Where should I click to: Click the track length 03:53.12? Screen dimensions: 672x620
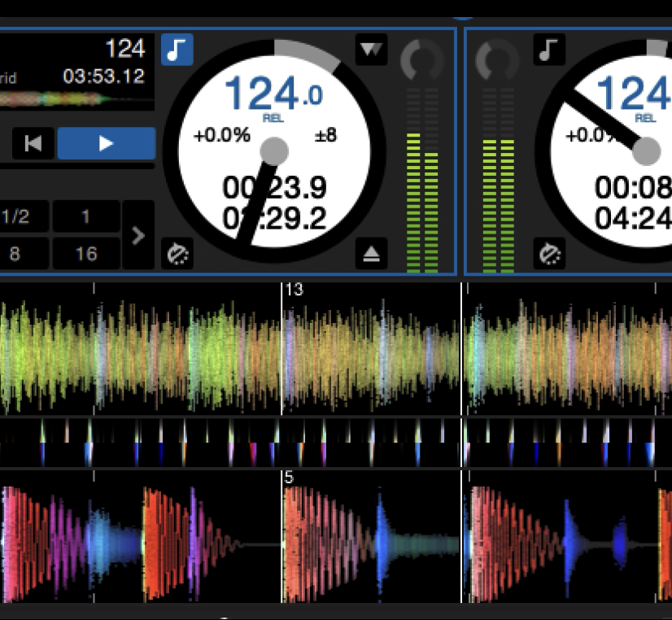coord(103,76)
